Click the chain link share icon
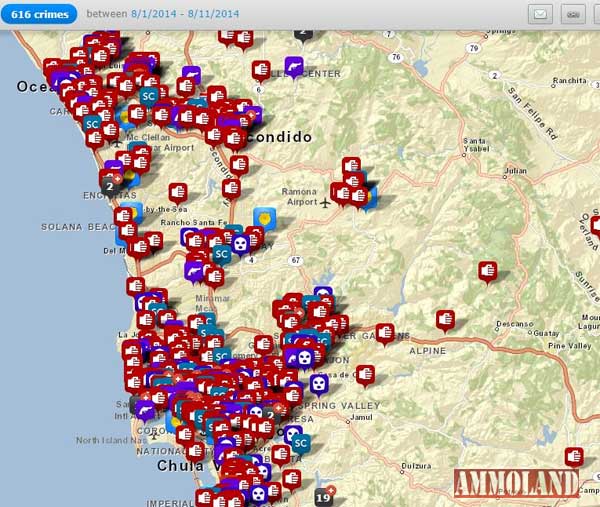This screenshot has width=600, height=507. 573,14
